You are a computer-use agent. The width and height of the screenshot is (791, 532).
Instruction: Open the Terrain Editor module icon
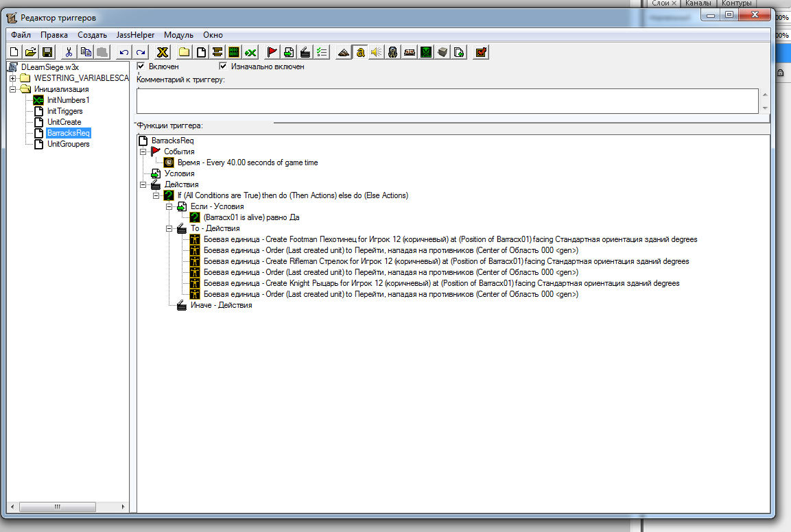coord(344,52)
